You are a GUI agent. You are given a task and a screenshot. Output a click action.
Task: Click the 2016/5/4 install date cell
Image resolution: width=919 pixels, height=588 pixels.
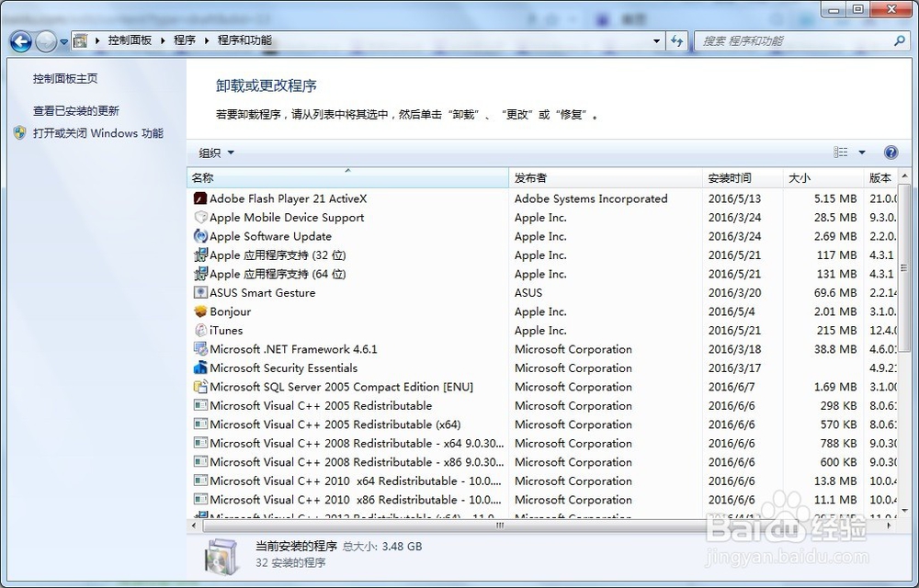(732, 311)
